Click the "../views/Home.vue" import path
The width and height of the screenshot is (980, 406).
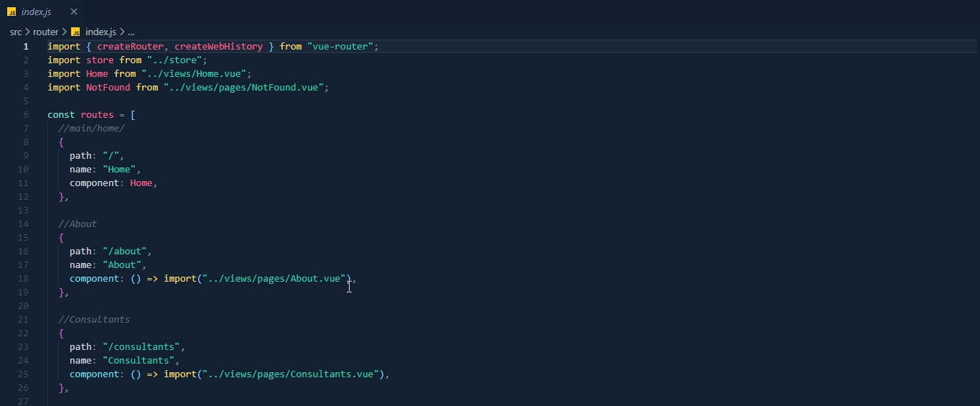point(194,73)
